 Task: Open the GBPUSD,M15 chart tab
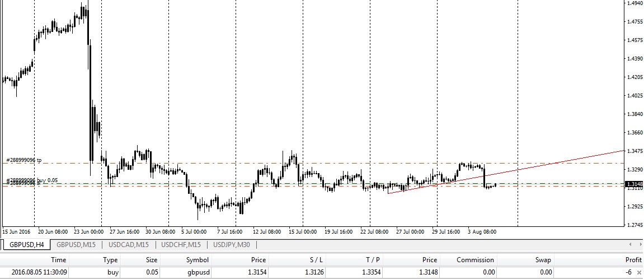tap(76, 245)
